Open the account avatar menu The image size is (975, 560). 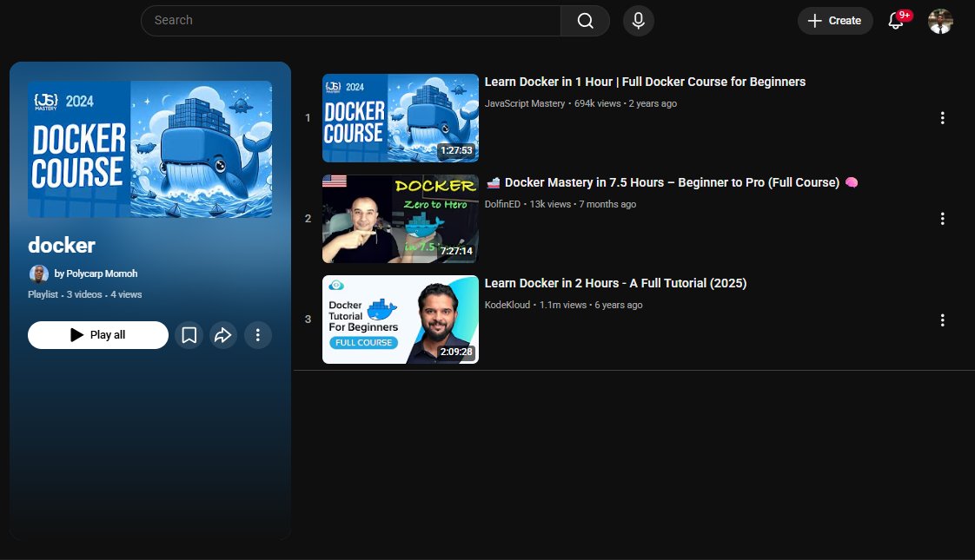tap(940, 21)
